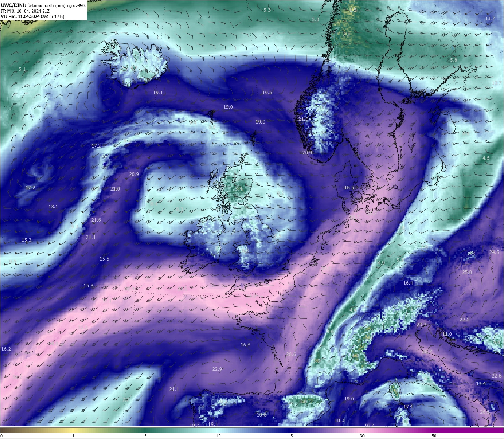Click the map value 16.8 over France
This screenshot has height=439, width=504.
coord(245,345)
